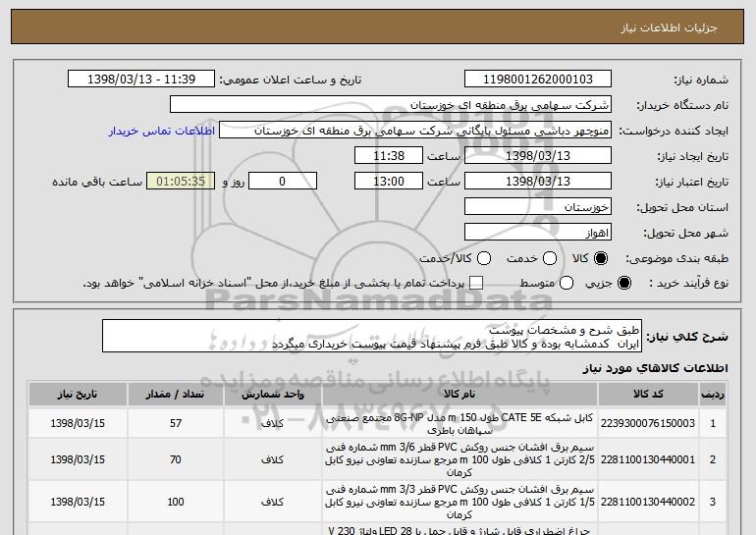Click the delivery province field خوزستان
Screen dimensions: 756x535
click(x=538, y=207)
